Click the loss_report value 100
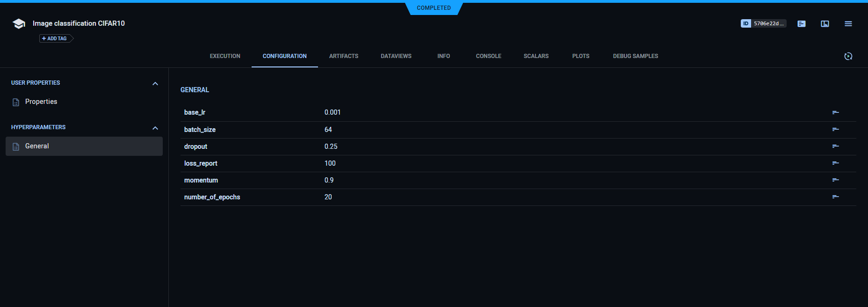868x307 pixels. coord(330,163)
